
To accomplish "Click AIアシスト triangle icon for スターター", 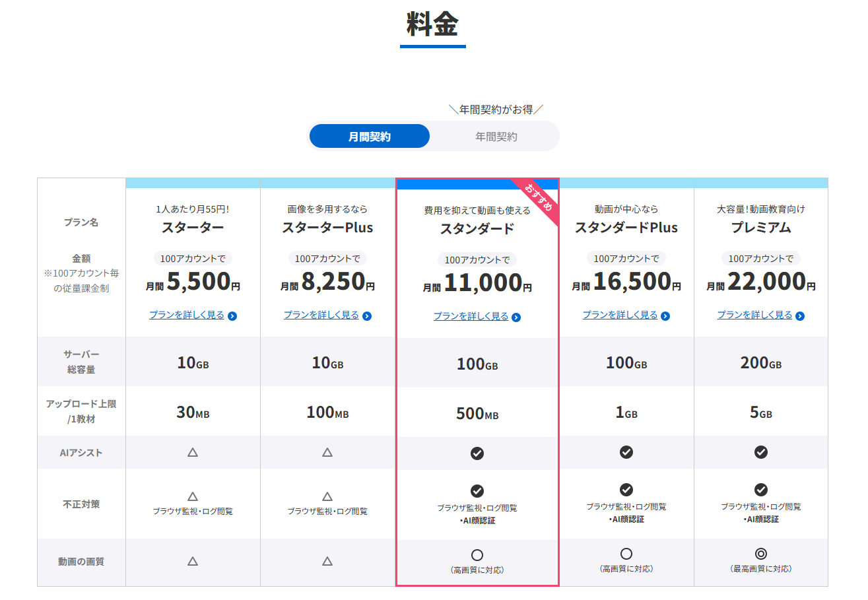I will pos(193,452).
